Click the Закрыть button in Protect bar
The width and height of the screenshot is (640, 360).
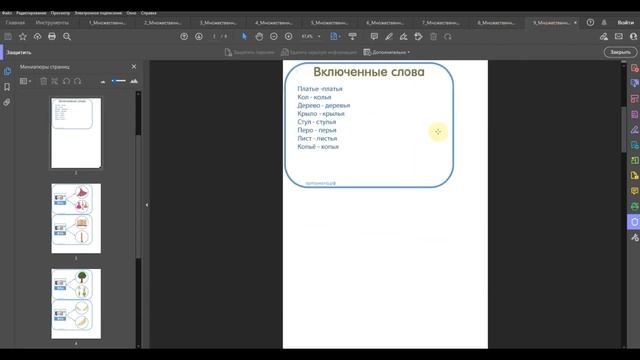[620, 52]
